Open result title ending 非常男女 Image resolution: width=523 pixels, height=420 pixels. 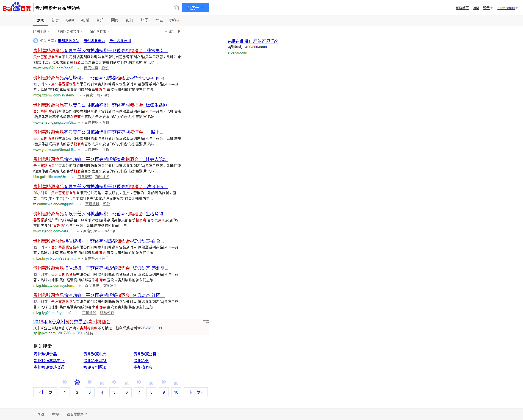tap(100, 51)
